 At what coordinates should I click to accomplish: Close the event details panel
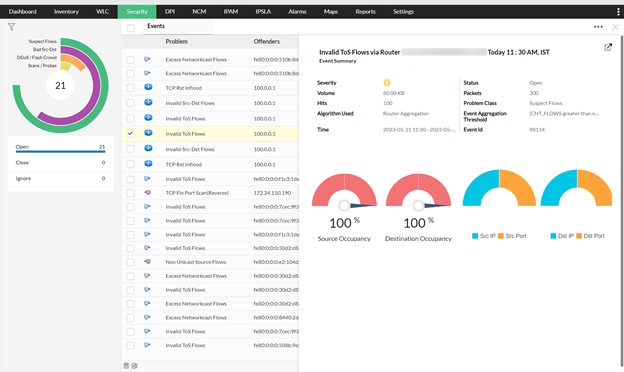pos(615,27)
